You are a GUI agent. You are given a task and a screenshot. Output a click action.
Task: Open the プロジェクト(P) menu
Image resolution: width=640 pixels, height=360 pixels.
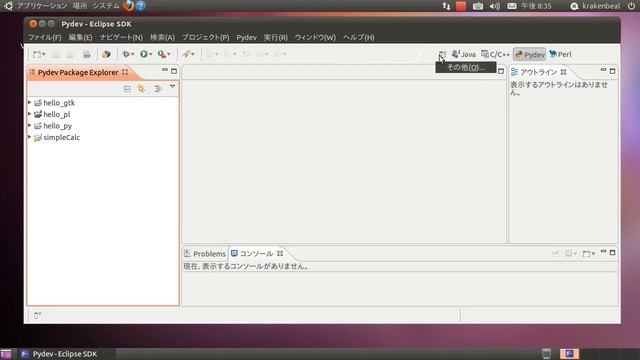coord(205,37)
